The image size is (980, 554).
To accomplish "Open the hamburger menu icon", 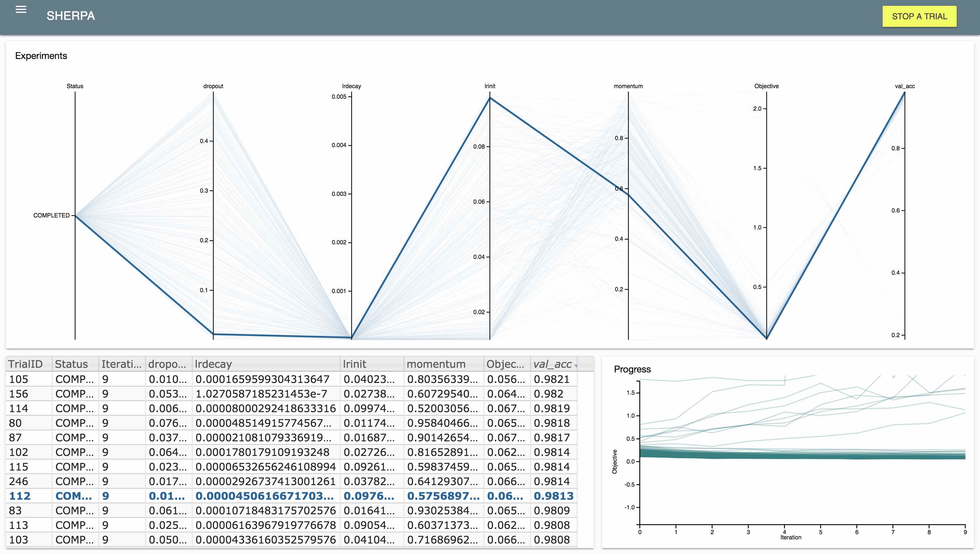I will pyautogui.click(x=21, y=10).
